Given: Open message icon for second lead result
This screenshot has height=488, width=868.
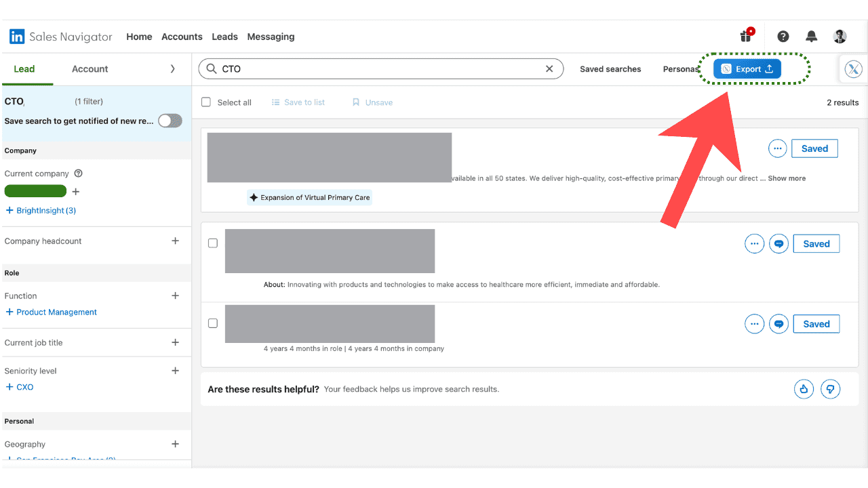Looking at the screenshot, I should click(x=778, y=244).
